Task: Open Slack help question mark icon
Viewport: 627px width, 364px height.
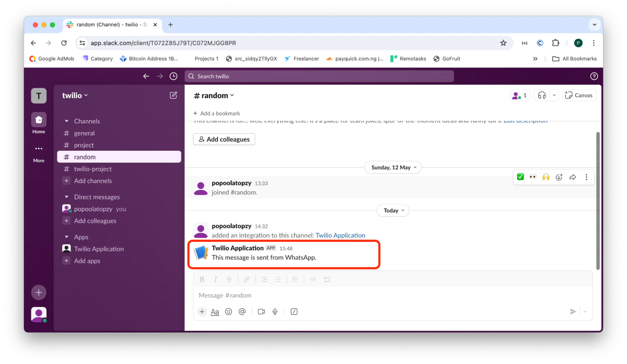Action: point(594,76)
